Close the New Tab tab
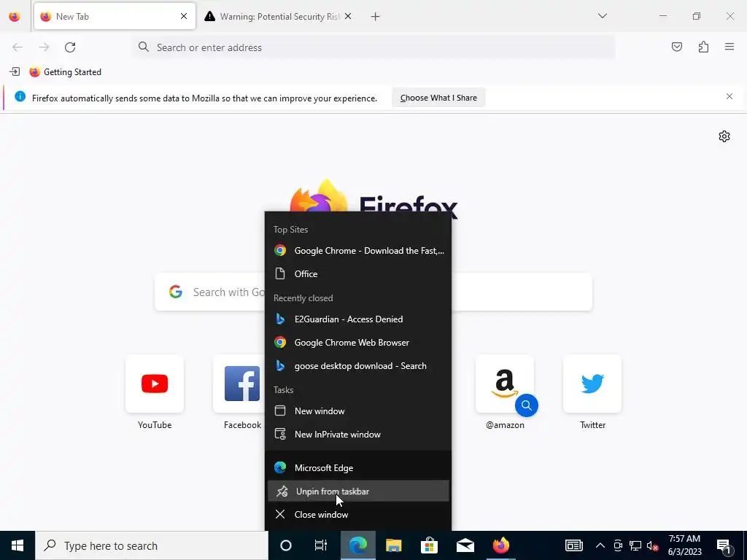747x560 pixels. pyautogui.click(x=184, y=16)
